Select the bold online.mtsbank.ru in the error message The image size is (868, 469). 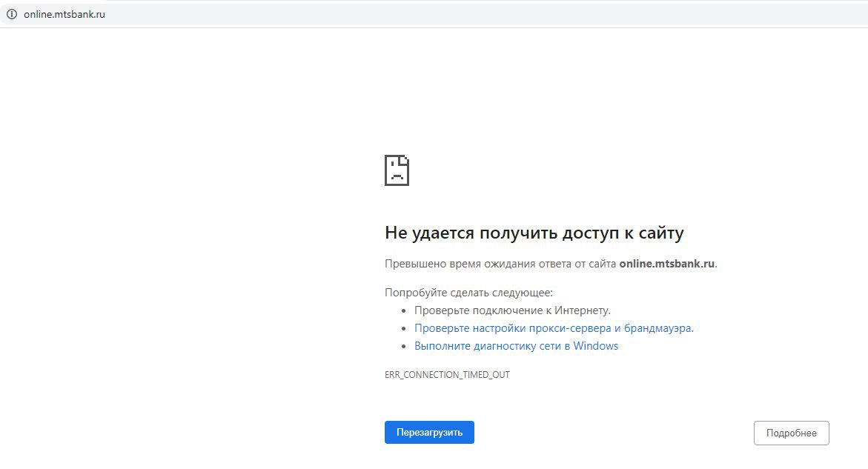coord(666,264)
